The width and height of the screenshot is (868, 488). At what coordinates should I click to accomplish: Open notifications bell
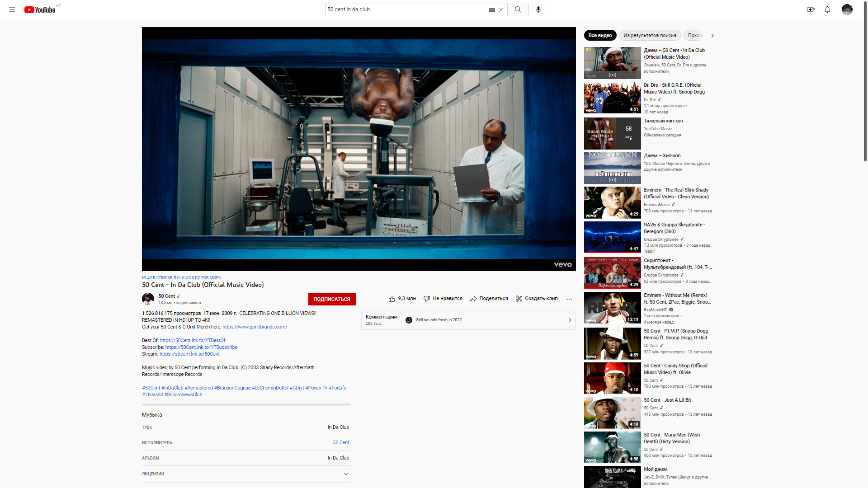tap(827, 9)
